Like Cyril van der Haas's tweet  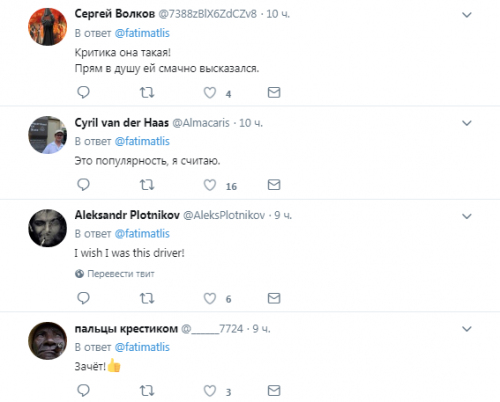(x=210, y=185)
